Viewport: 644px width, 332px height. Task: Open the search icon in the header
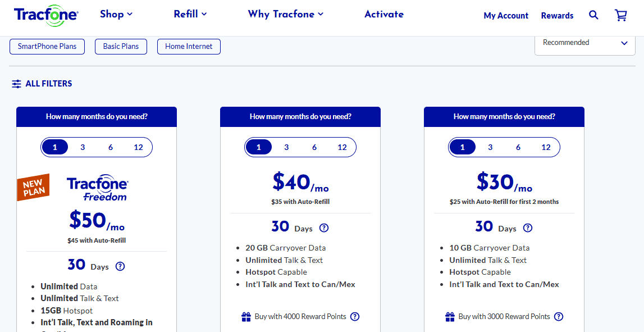pyautogui.click(x=593, y=15)
